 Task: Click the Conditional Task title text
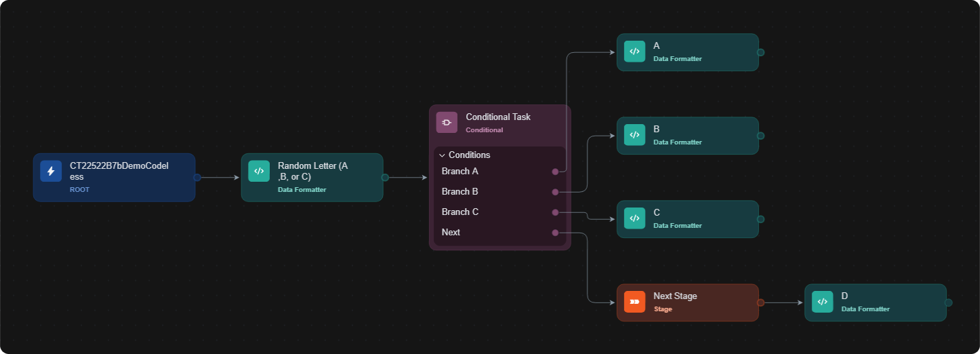498,117
